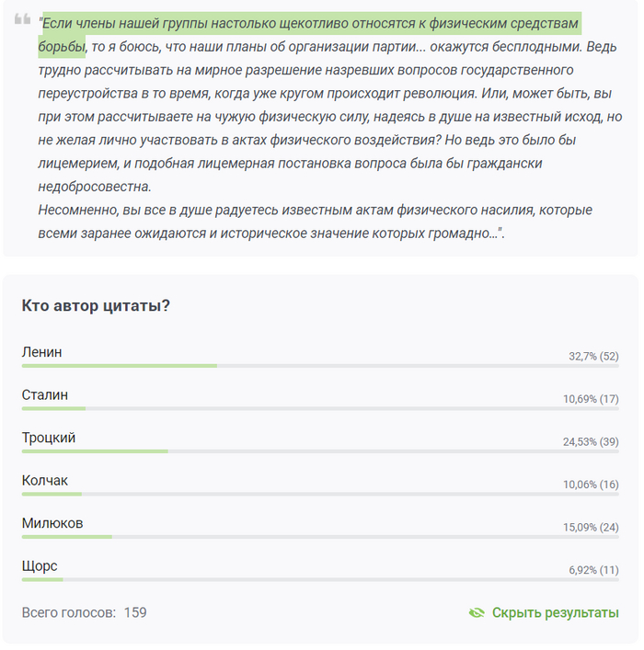This screenshot has height=650, width=644.
Task: Pick the Троцкий answer option
Action: tap(49, 438)
